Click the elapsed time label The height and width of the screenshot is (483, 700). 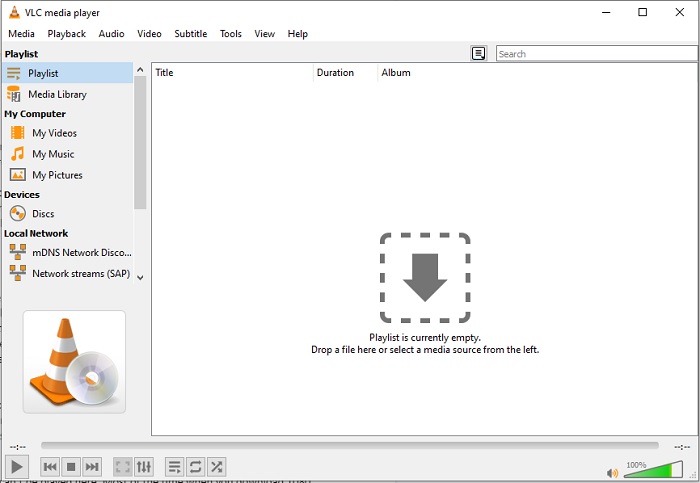[x=18, y=447]
